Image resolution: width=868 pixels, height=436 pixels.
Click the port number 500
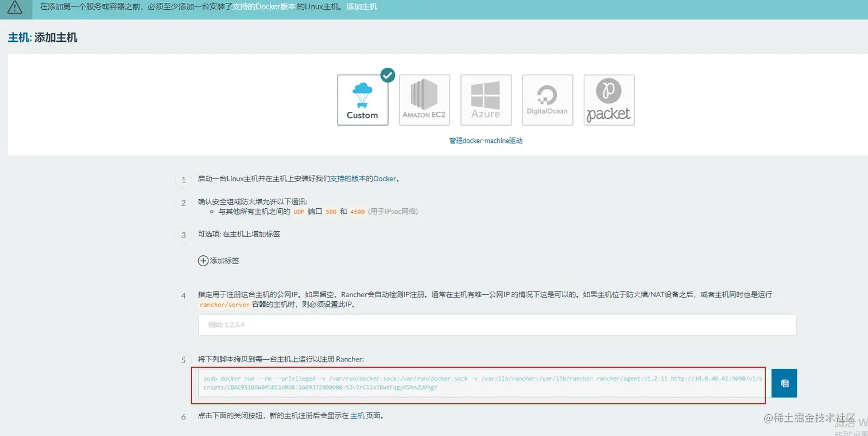331,212
